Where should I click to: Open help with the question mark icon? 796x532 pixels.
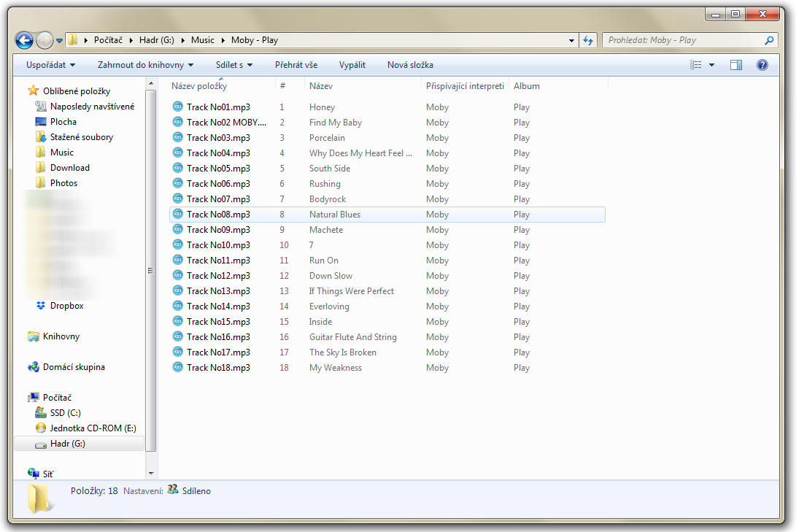[762, 65]
